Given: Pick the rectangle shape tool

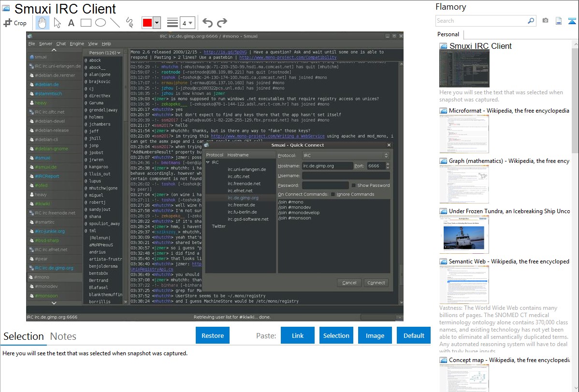Looking at the screenshot, I should pos(86,23).
